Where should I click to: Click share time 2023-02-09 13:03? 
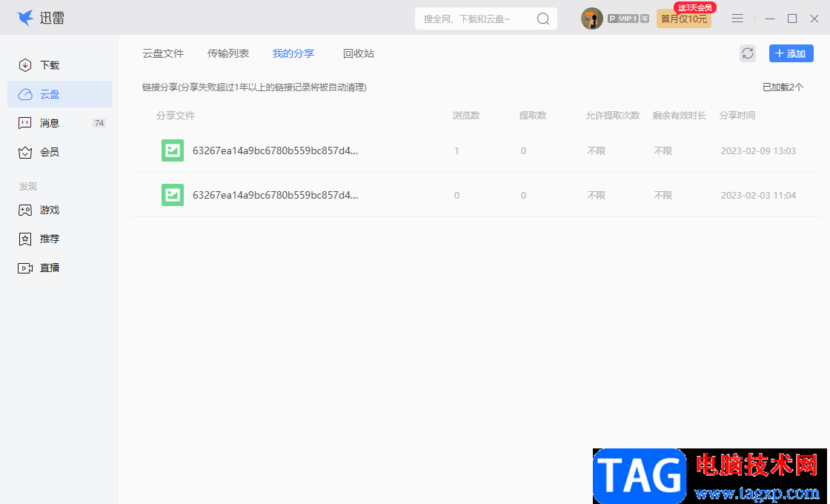point(758,151)
